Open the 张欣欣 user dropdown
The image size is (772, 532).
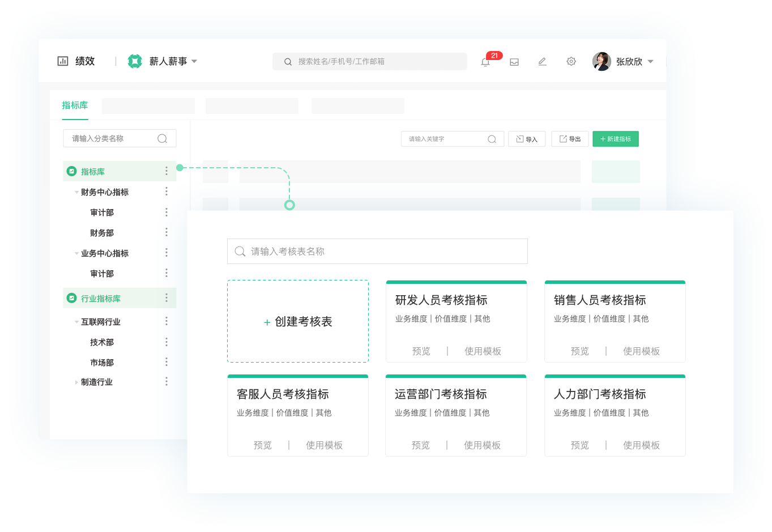click(x=650, y=61)
